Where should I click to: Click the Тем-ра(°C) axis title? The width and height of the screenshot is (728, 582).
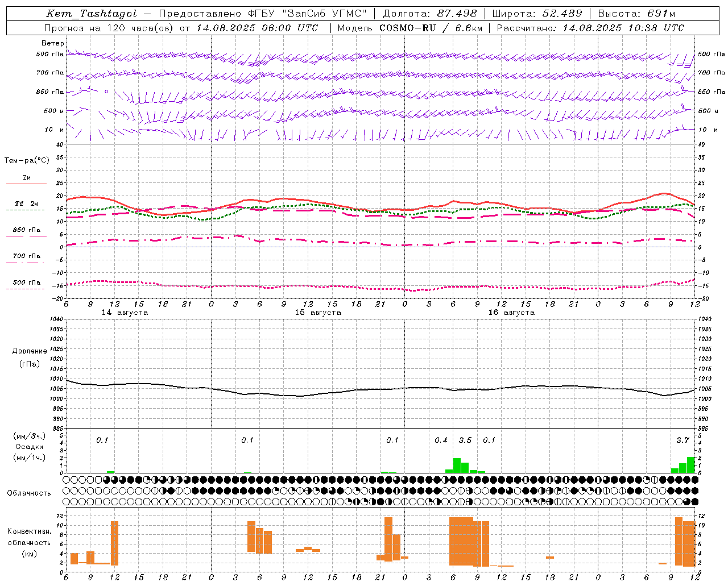click(x=27, y=161)
